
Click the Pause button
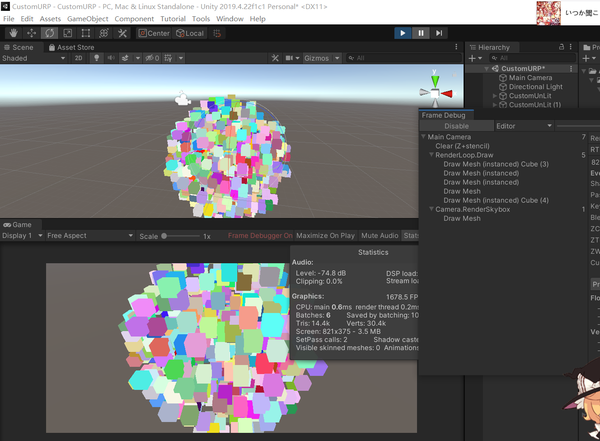[421, 33]
